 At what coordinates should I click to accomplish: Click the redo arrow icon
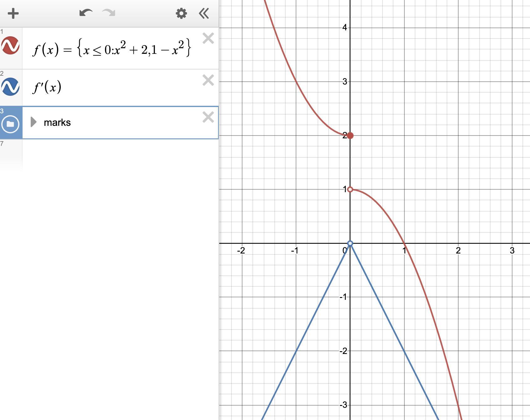(x=109, y=13)
